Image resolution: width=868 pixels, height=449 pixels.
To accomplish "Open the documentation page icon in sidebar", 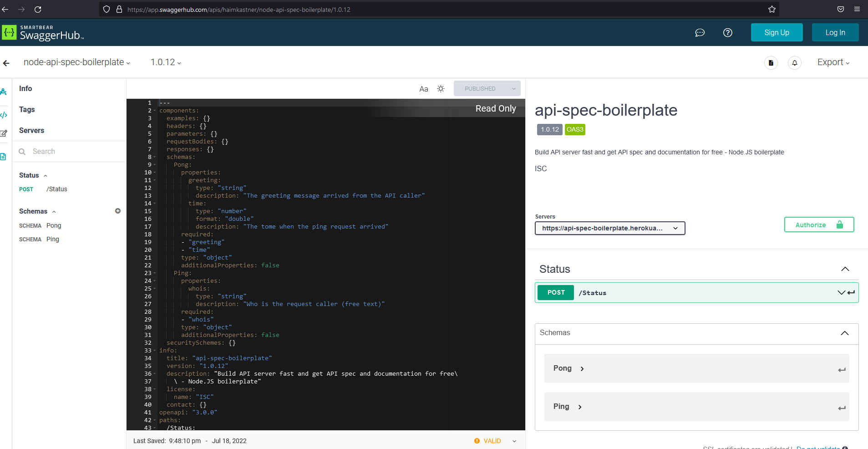I will click(x=4, y=156).
